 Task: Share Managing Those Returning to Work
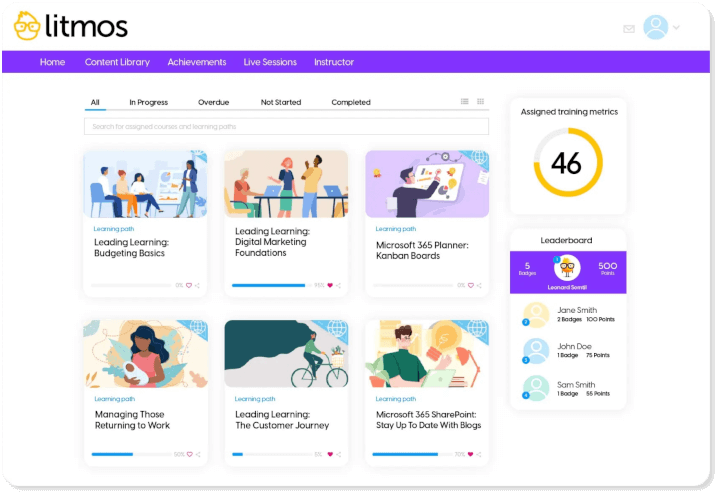(x=198, y=454)
